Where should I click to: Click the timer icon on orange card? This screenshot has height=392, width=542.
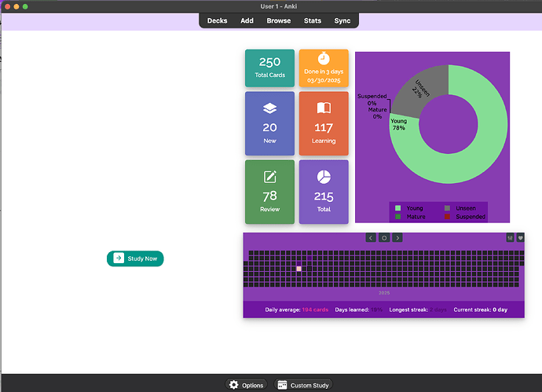pos(324,58)
